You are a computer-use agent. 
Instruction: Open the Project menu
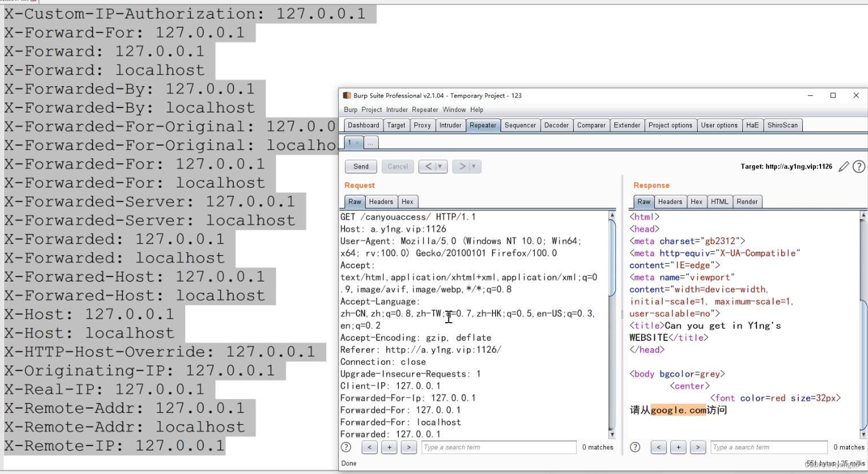point(371,110)
